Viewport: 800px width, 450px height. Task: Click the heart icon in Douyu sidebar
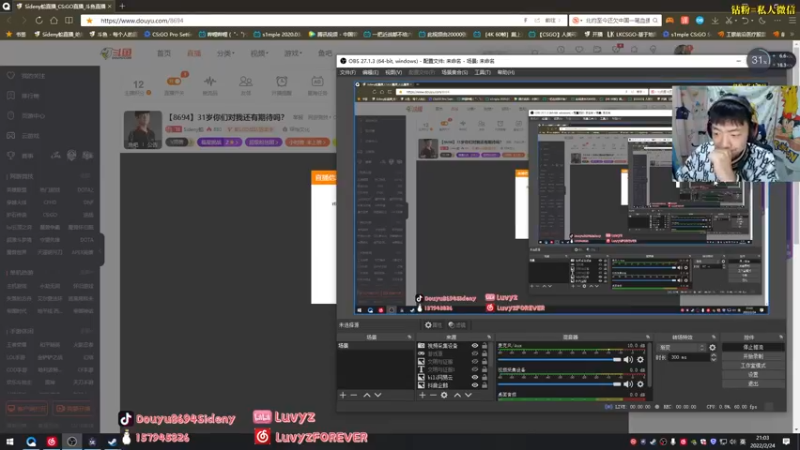(x=11, y=76)
